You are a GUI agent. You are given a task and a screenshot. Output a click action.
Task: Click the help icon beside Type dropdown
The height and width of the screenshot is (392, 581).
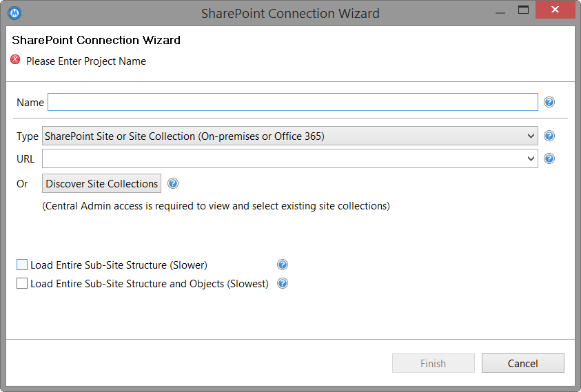pyautogui.click(x=549, y=136)
